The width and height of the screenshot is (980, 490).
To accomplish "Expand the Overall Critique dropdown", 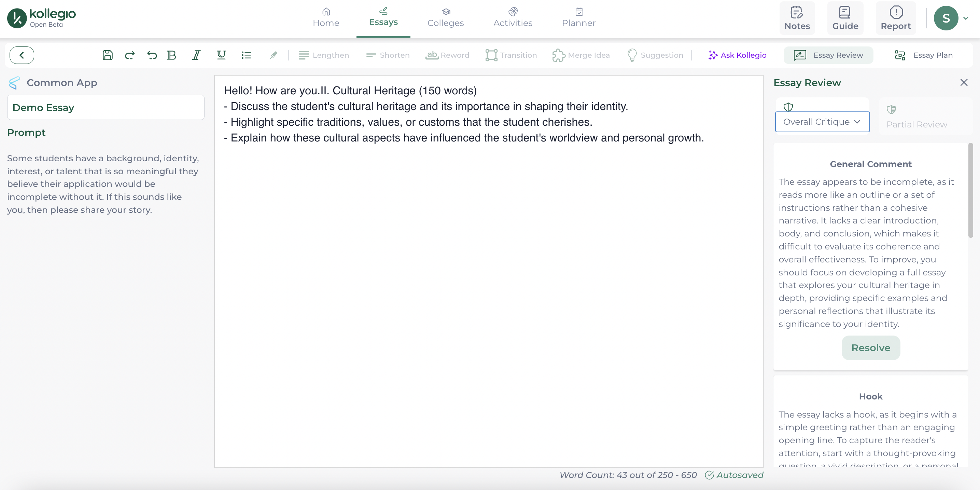I will 822,122.
